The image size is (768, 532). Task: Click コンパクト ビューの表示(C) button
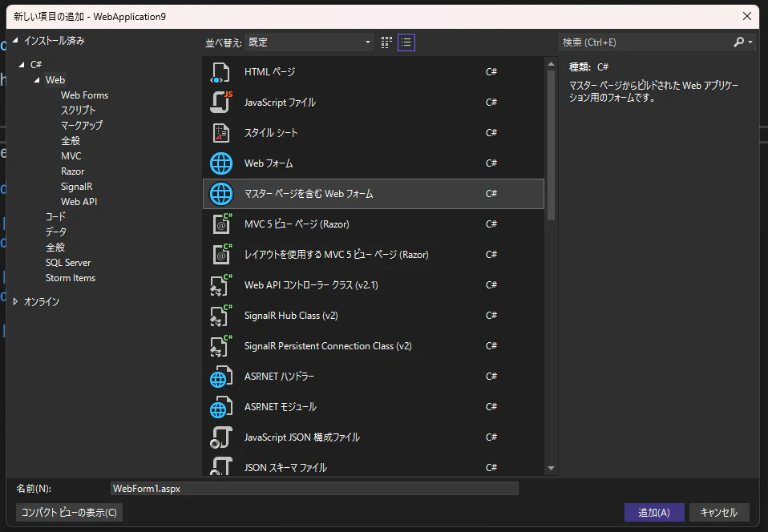[x=69, y=513]
